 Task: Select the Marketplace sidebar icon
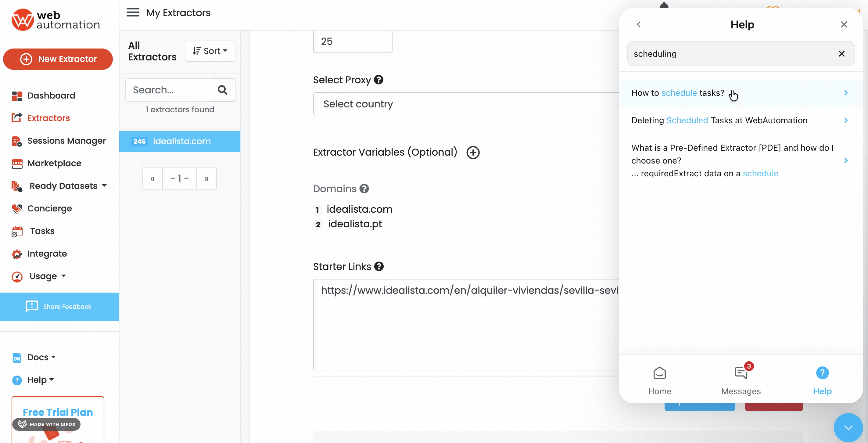coord(17,163)
